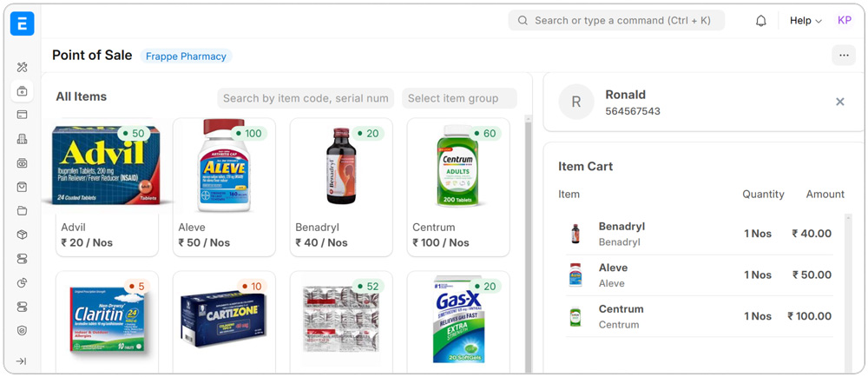Click the cube box sidebar icon
Viewport: 868px width, 377px height.
tap(23, 235)
